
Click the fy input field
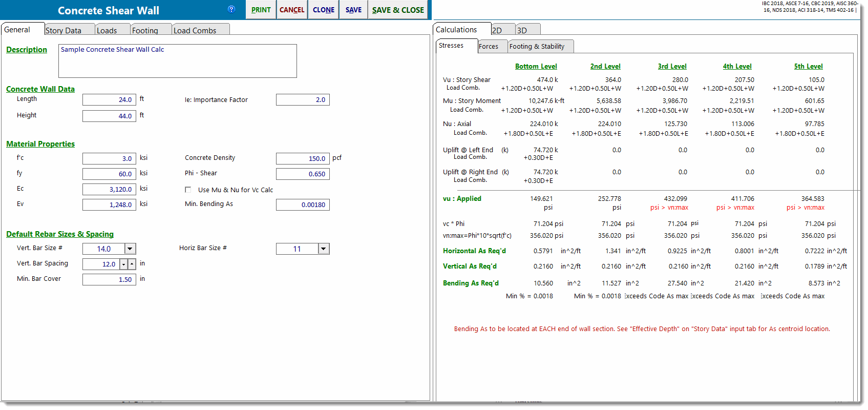click(x=109, y=174)
